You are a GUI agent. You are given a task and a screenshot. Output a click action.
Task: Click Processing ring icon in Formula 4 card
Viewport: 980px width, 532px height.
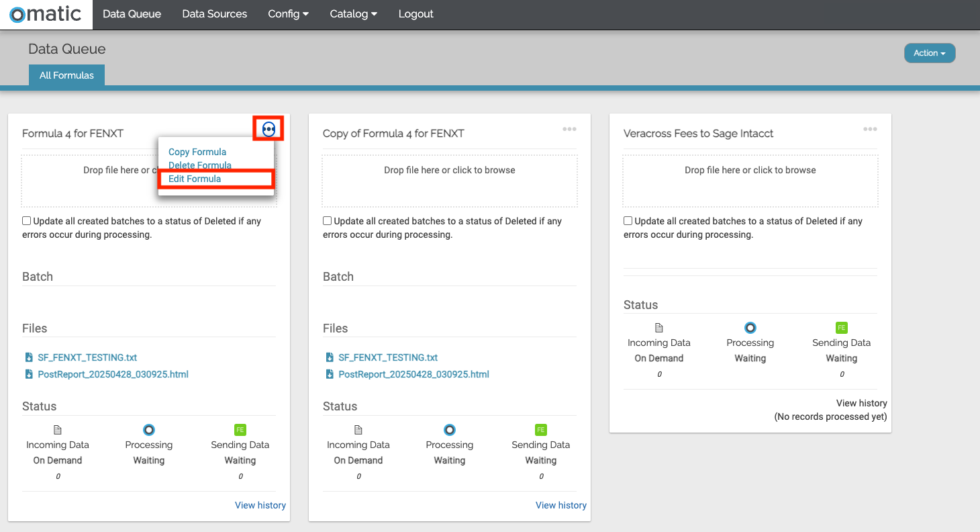tap(149, 430)
